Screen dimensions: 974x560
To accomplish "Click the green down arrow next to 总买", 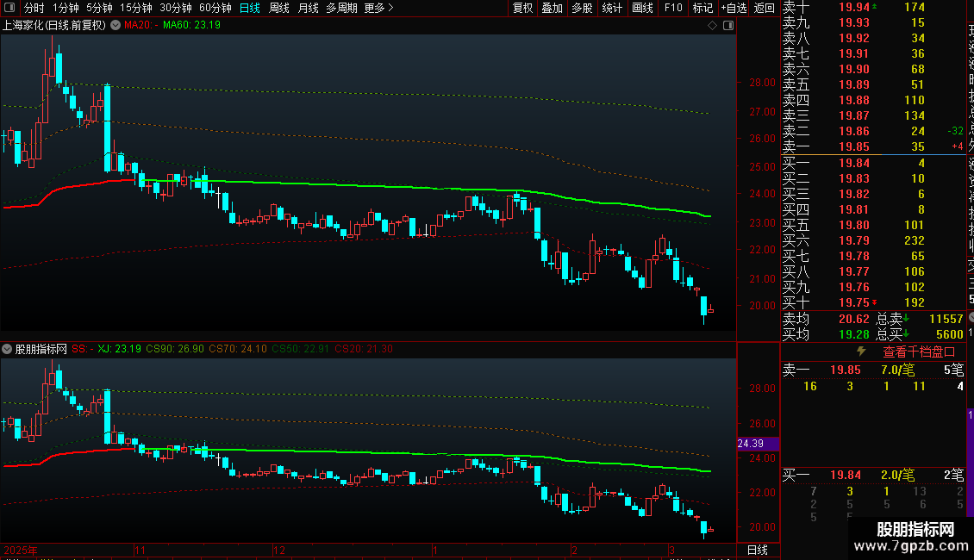I will pyautogui.click(x=906, y=334).
